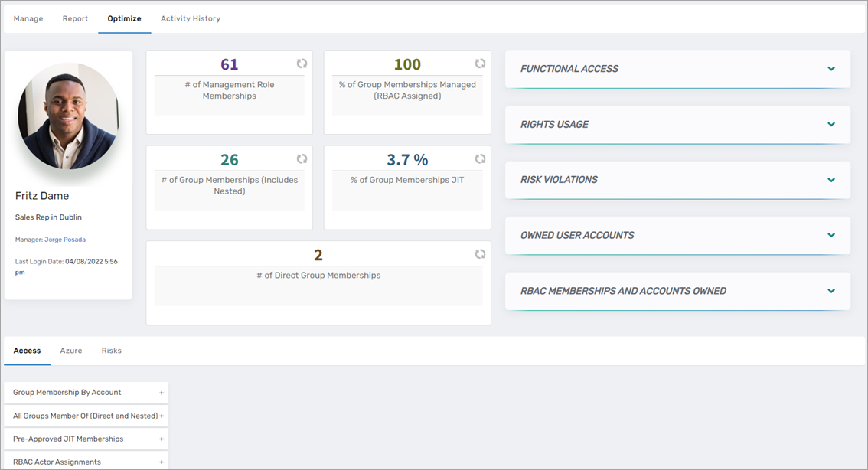868x470 pixels.
Task: Open the Risk Violations accordion
Action: [x=830, y=180]
